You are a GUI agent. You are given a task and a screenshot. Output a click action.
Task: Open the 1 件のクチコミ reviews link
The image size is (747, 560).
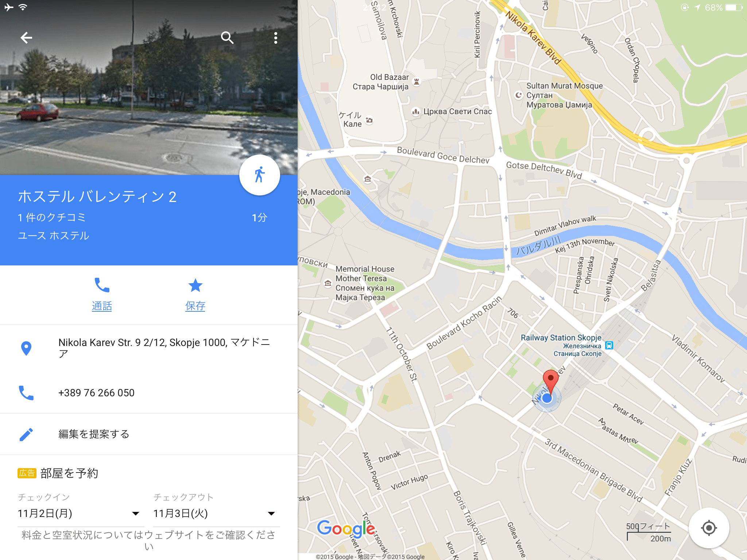pyautogui.click(x=51, y=218)
